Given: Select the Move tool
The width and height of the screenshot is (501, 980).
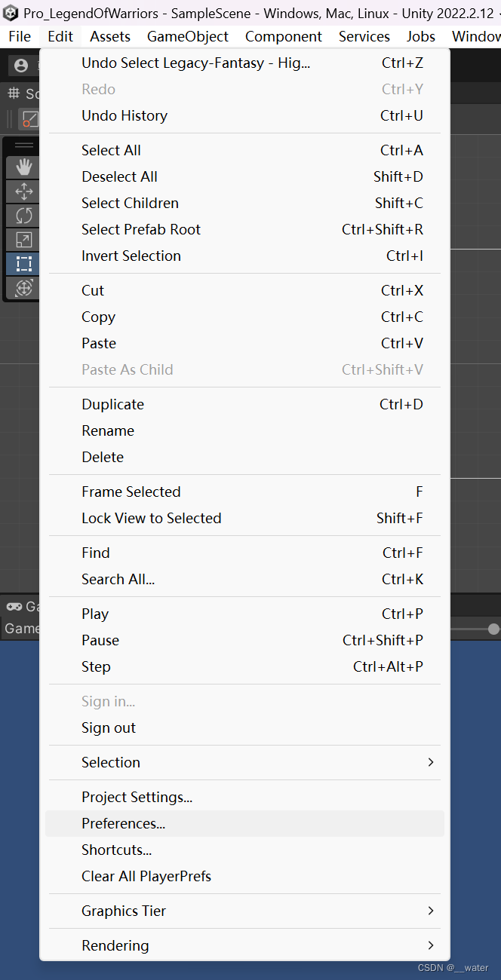Looking at the screenshot, I should [x=24, y=191].
